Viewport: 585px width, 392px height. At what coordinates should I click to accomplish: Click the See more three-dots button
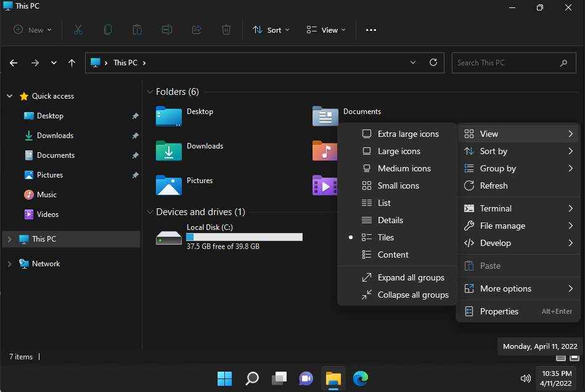370,30
